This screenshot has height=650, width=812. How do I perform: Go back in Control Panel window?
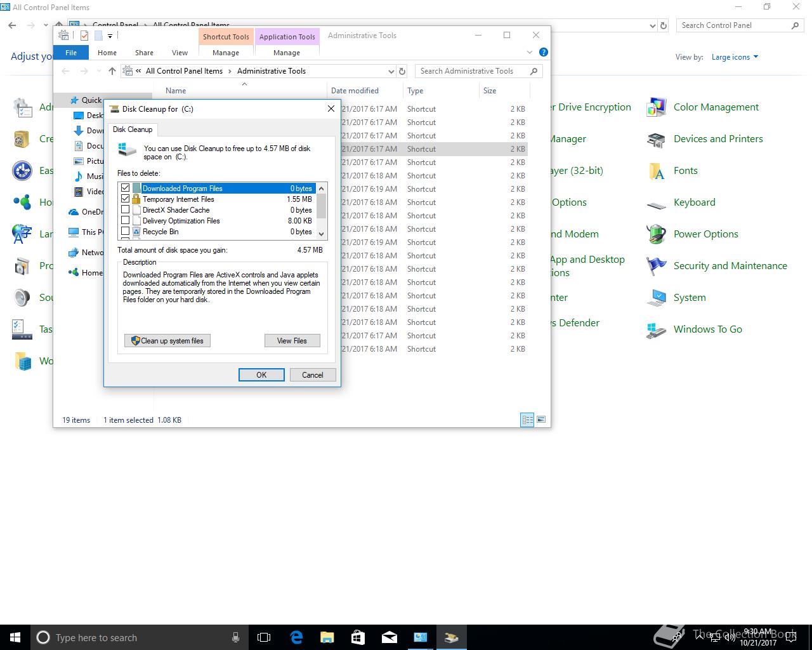click(12, 25)
